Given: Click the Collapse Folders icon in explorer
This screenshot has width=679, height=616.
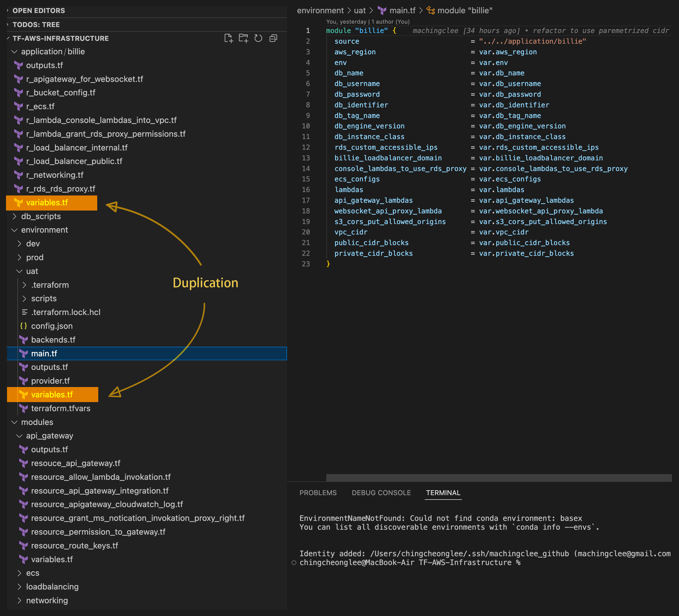Looking at the screenshot, I should (x=273, y=38).
